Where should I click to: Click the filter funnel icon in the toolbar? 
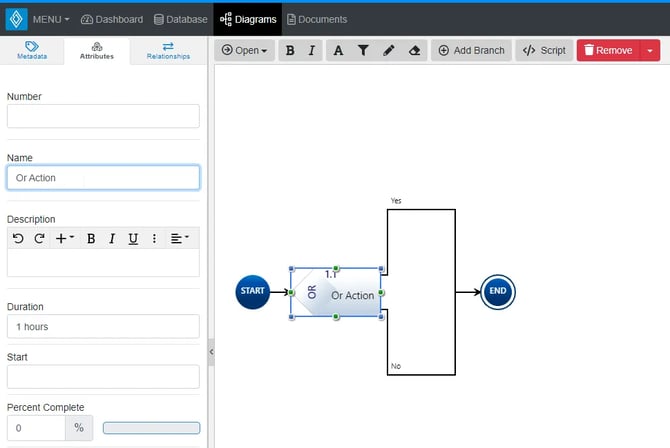(363, 50)
